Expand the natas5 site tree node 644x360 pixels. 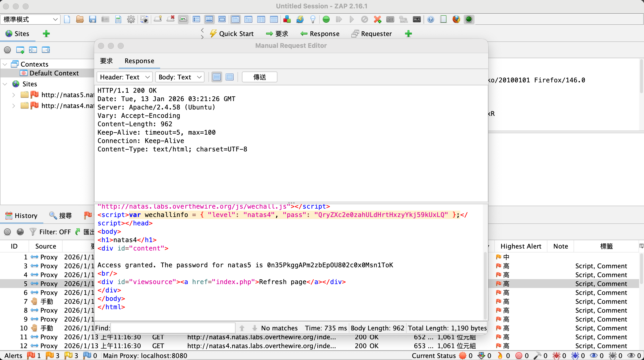coord(14,95)
